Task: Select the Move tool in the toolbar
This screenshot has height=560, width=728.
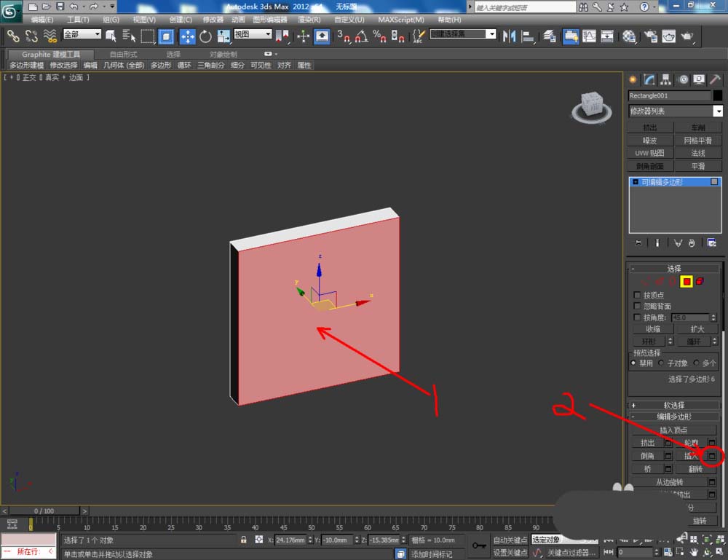Action: (187, 36)
